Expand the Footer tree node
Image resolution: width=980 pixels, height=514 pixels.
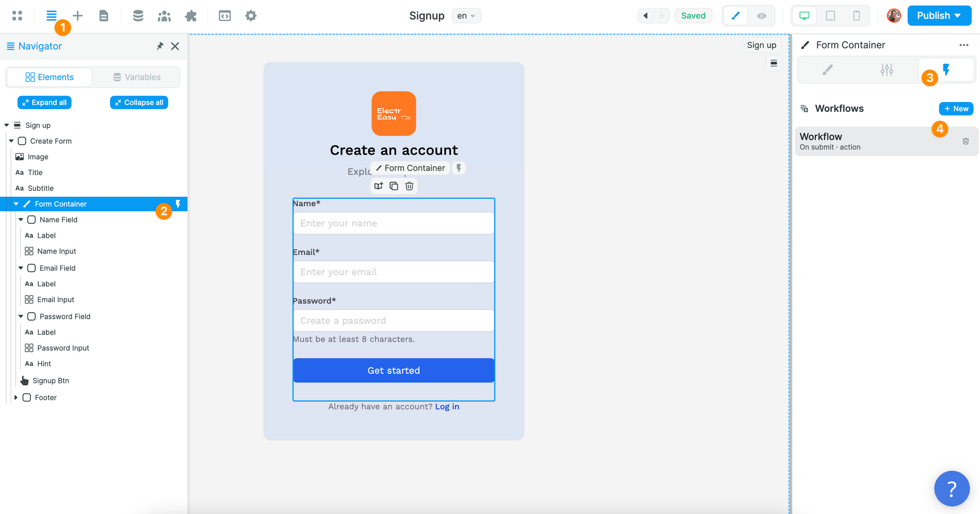tap(16, 397)
